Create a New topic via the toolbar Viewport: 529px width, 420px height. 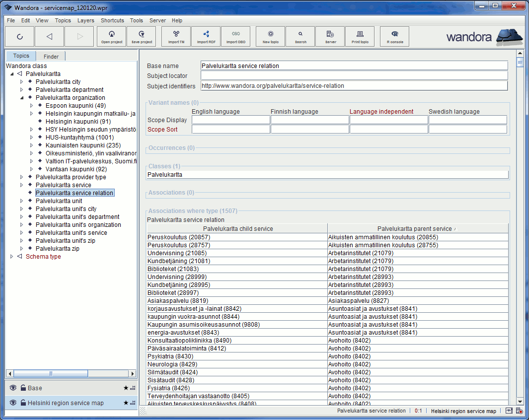(270, 36)
